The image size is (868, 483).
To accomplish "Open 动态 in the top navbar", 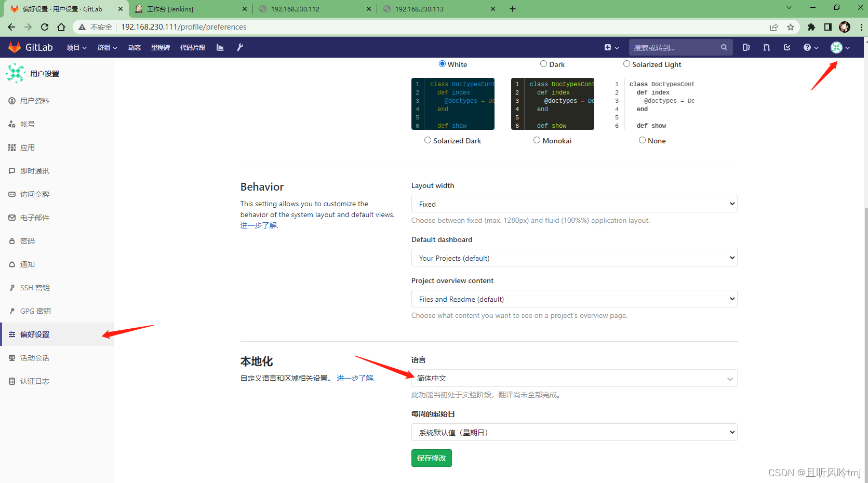I will click(135, 47).
